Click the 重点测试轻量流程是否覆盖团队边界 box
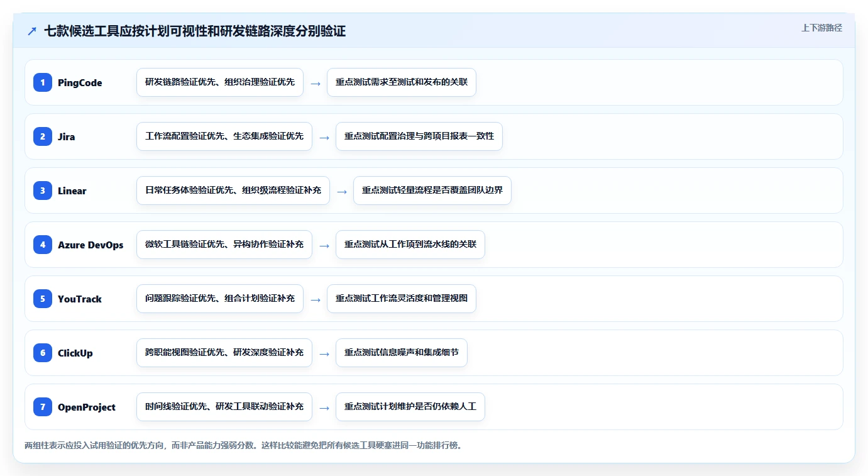Image resolution: width=868 pixels, height=476 pixels. [x=432, y=191]
